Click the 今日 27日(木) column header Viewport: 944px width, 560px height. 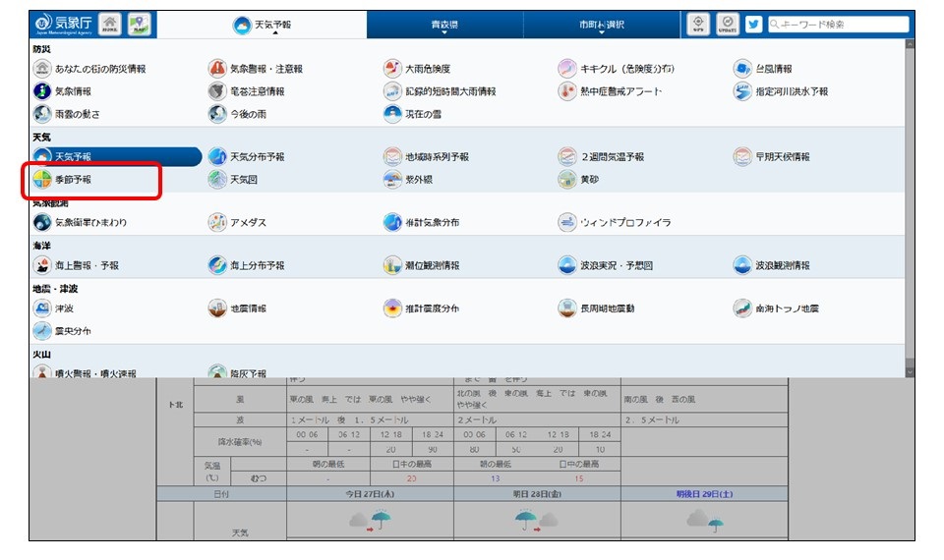[x=370, y=494]
